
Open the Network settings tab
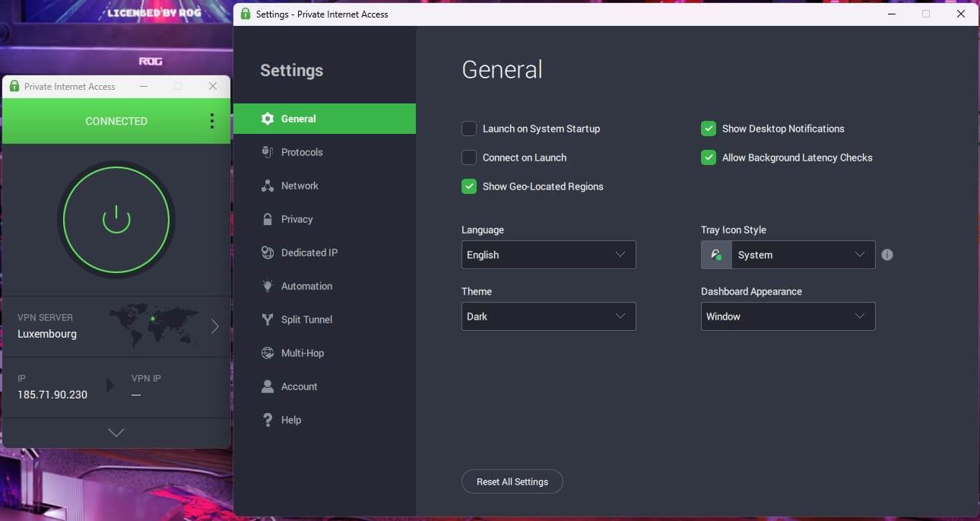325,186
